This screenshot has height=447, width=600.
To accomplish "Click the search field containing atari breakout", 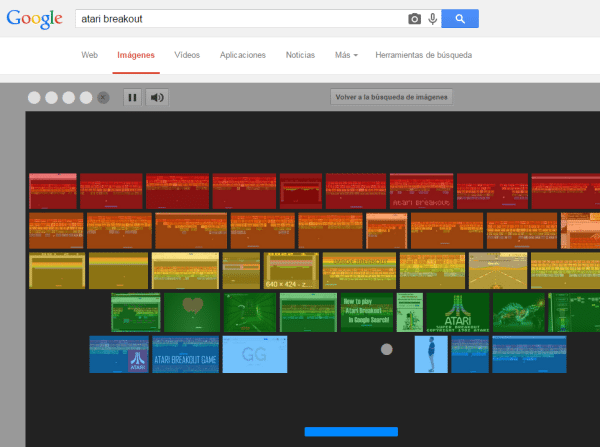I will [240, 18].
